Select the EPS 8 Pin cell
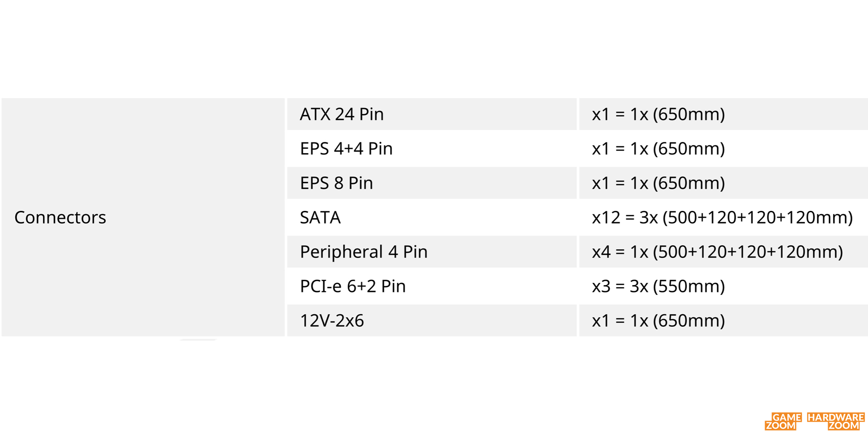 coord(432,183)
